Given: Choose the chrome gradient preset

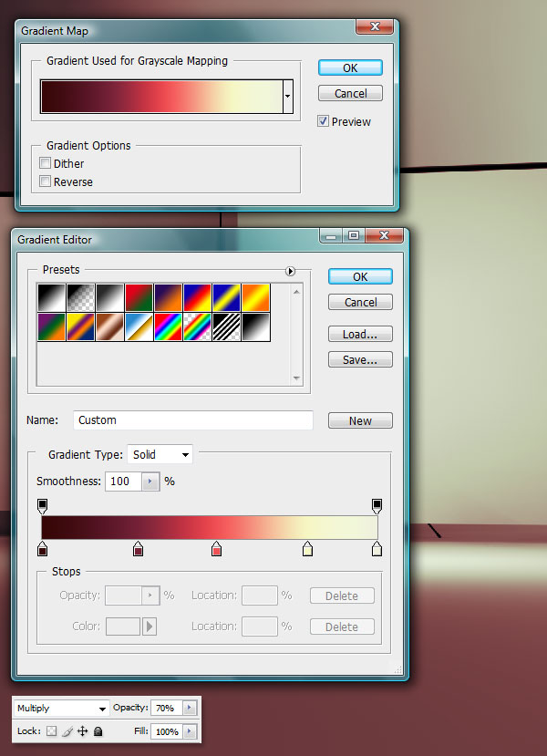Looking at the screenshot, I should 139,326.
